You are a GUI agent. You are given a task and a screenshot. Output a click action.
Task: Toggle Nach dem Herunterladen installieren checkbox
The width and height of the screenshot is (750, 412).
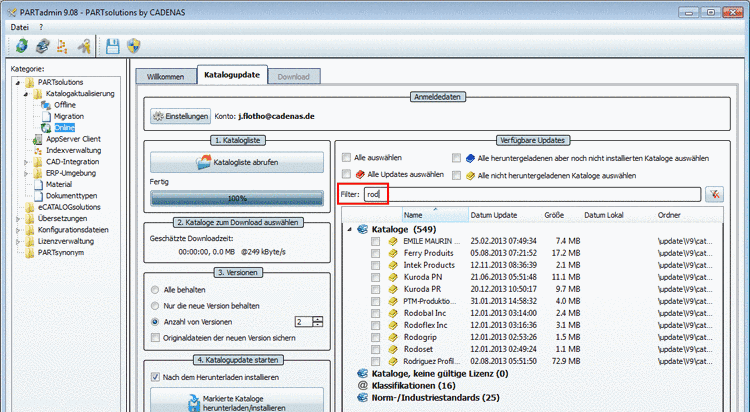[x=155, y=377]
